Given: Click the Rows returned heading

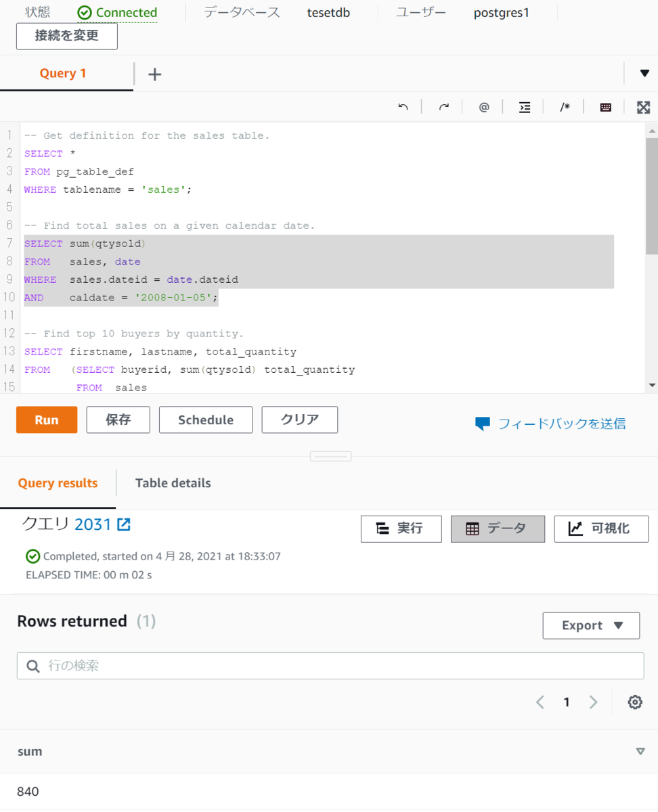Looking at the screenshot, I should [72, 621].
